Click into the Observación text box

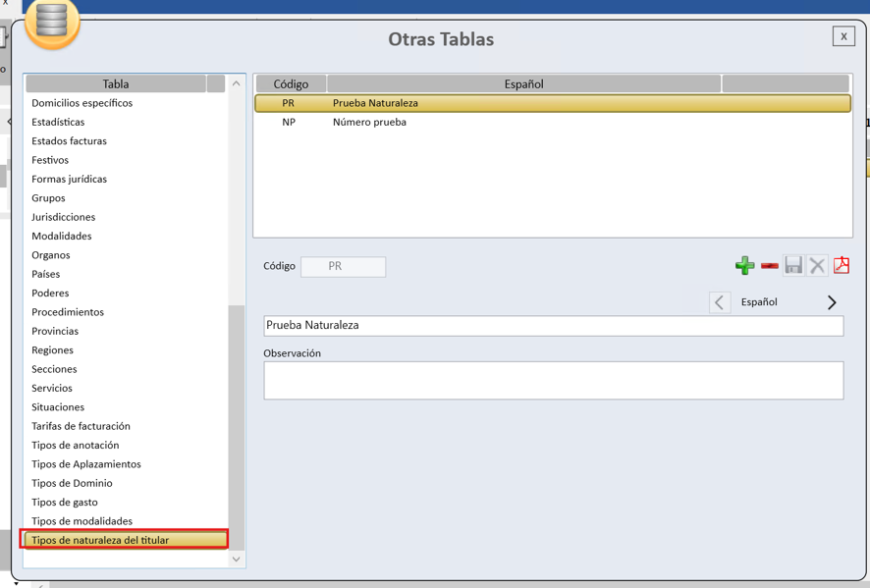[x=554, y=381]
